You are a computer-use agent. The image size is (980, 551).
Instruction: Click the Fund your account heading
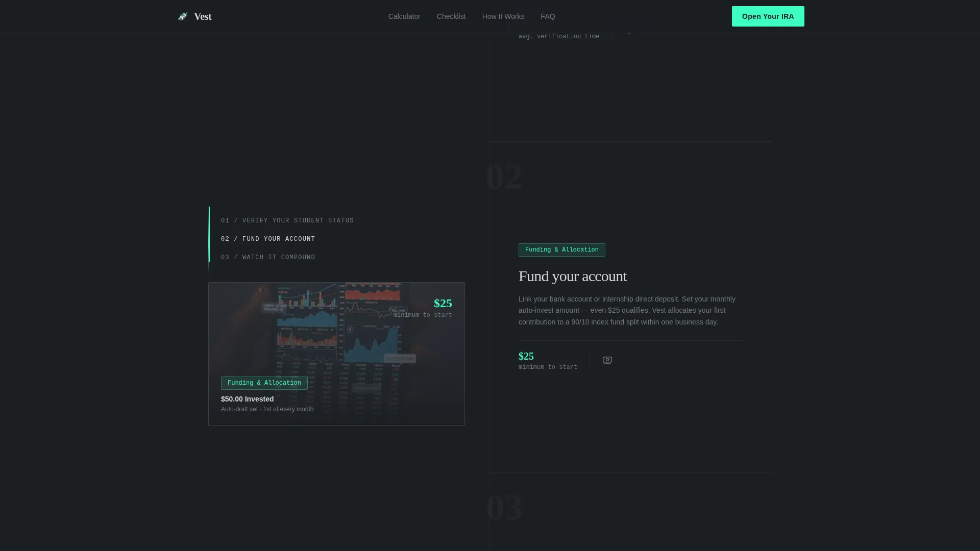(x=573, y=276)
